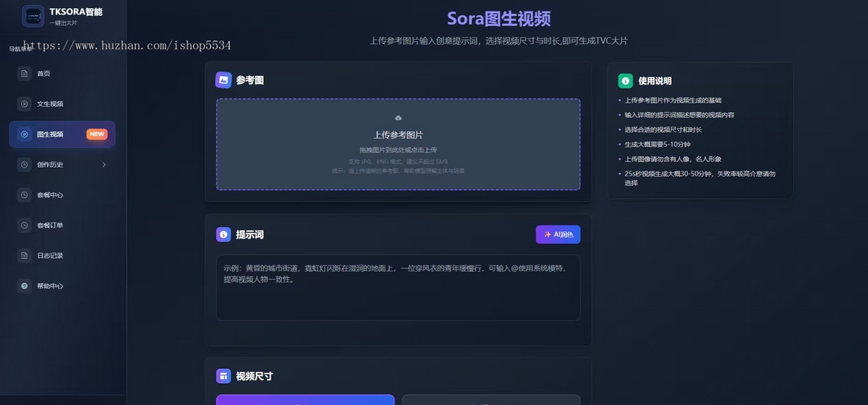Screen dimensions: 868x405
Task: Click the instruction 上传参考图片作为视频生成的基础
Action: [673, 101]
